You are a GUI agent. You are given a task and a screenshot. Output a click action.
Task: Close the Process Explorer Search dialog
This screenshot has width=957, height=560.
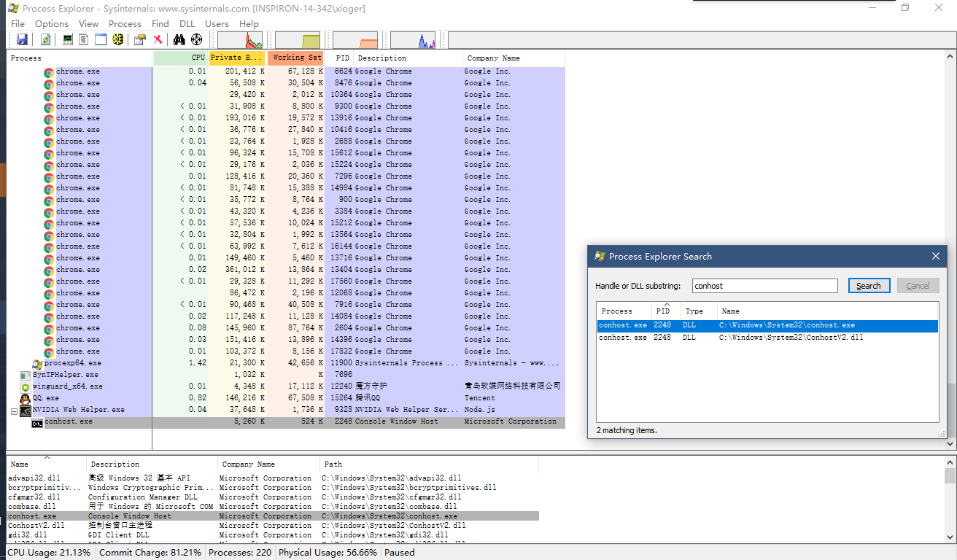click(x=936, y=256)
